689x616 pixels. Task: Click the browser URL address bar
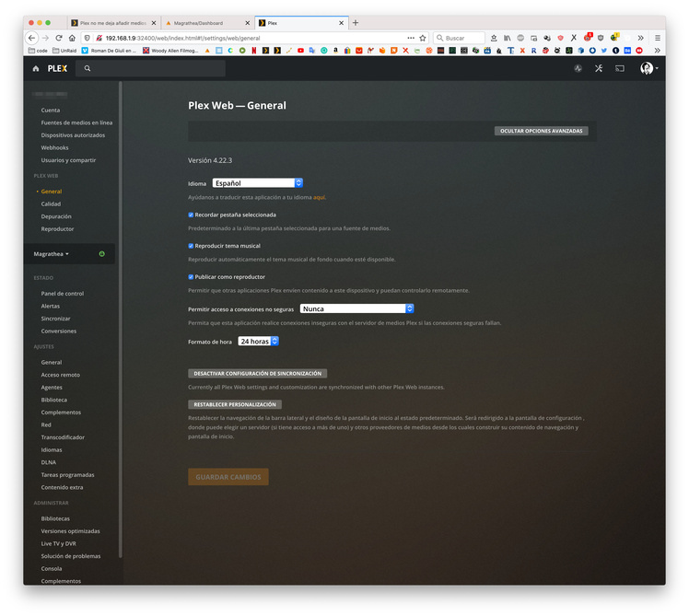[255, 38]
